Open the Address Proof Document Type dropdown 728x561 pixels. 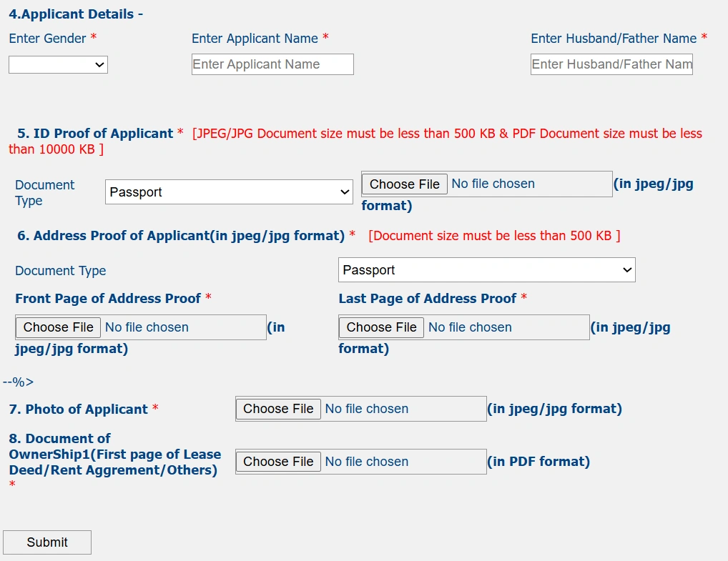point(486,270)
